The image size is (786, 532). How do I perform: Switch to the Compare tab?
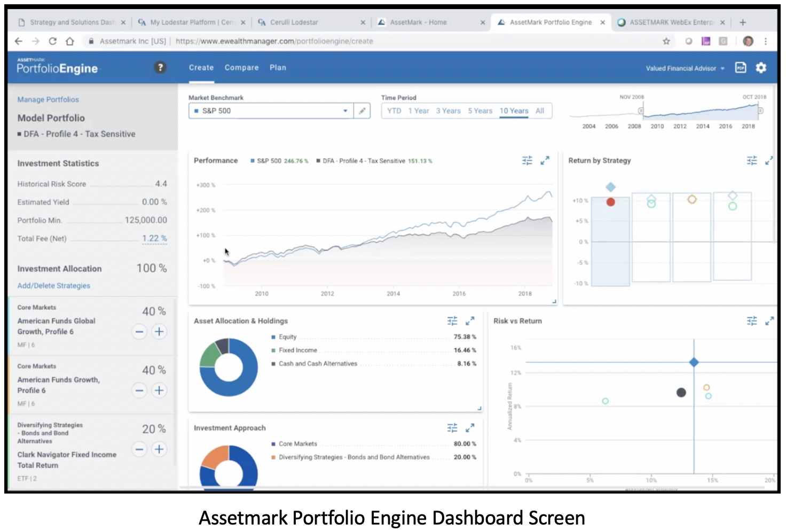[x=241, y=68]
